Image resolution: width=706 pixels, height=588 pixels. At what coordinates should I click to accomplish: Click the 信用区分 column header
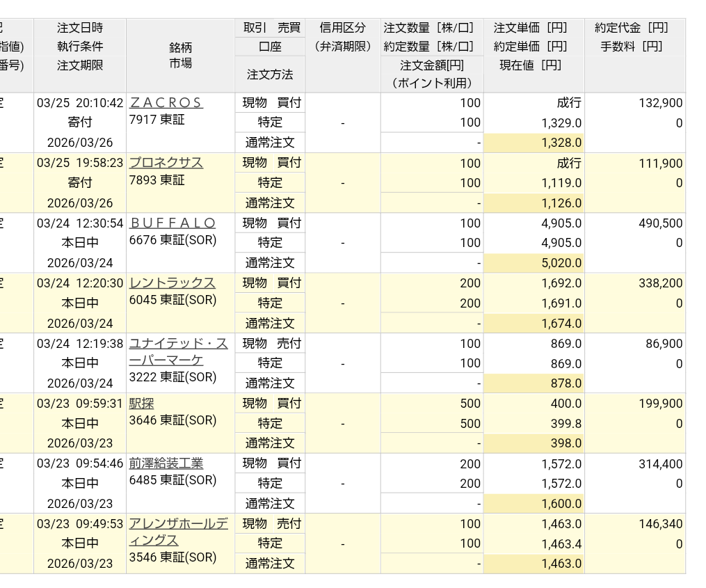pyautogui.click(x=342, y=28)
